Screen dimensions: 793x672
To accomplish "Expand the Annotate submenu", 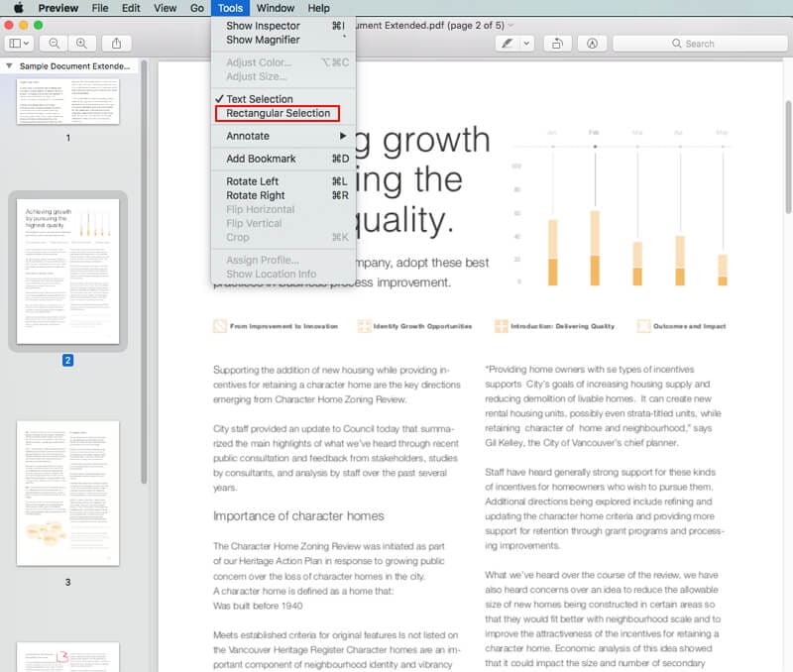I will coord(283,136).
